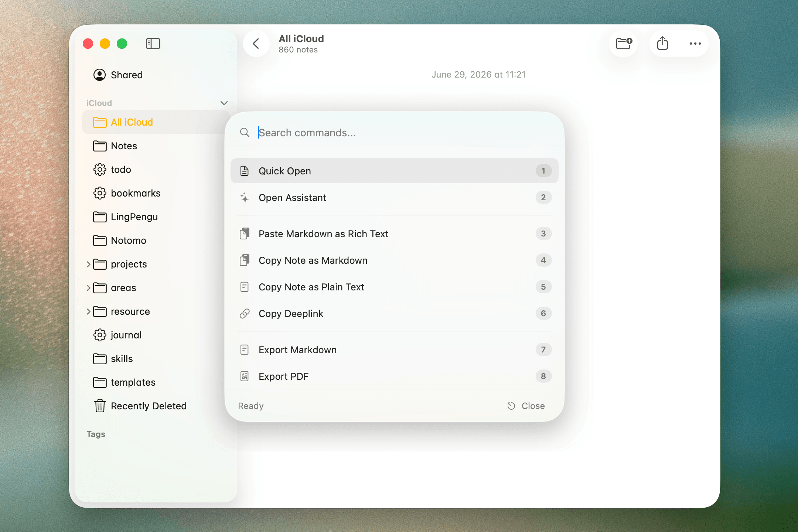This screenshot has width=798, height=532.
Task: Click the LingPengu folder icon
Action: click(100, 217)
